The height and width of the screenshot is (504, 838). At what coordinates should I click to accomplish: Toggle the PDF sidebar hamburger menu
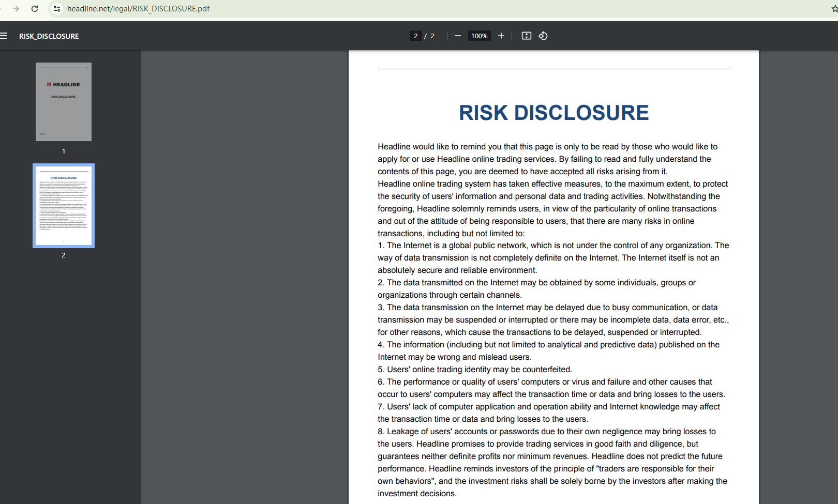pos(4,36)
